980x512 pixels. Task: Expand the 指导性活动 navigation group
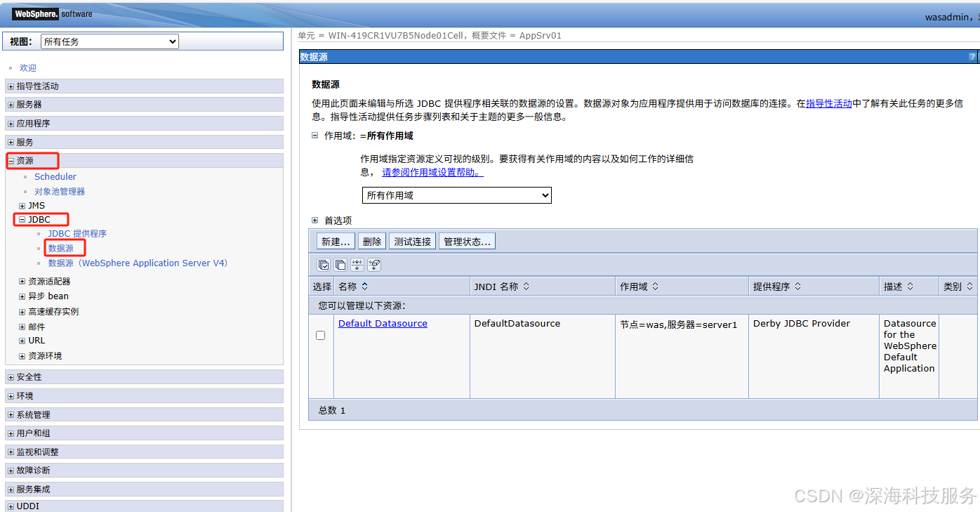click(11, 86)
